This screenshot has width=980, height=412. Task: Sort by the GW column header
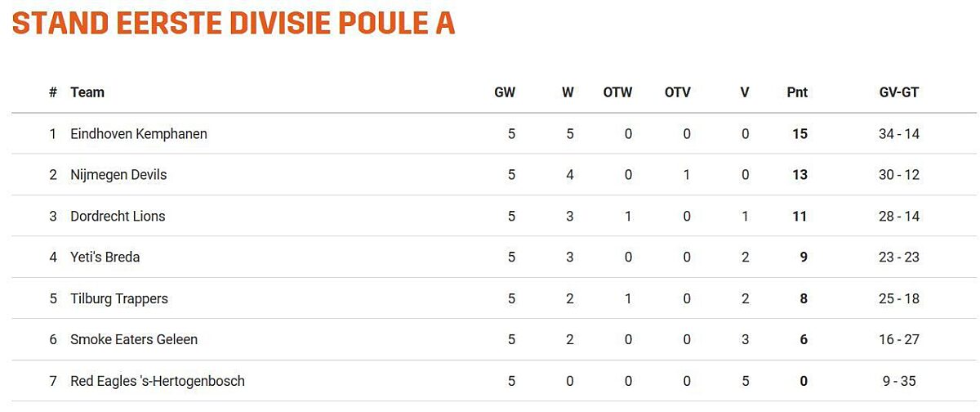click(x=505, y=92)
